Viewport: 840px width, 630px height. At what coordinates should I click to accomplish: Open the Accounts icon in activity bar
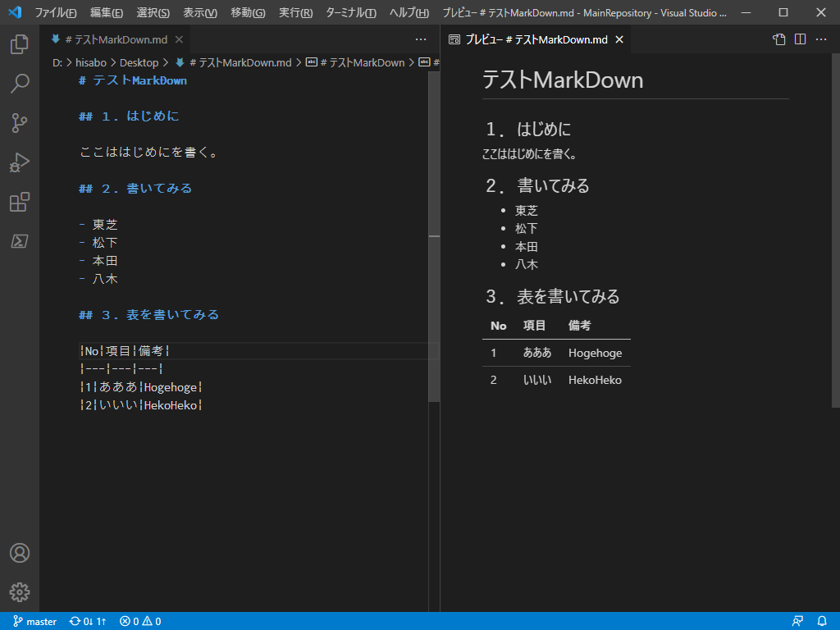(x=19, y=553)
